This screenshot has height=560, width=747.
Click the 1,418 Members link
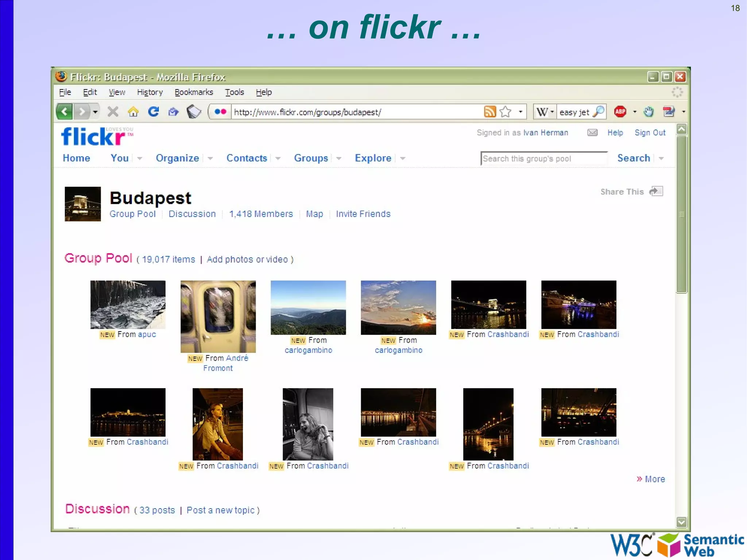click(x=261, y=214)
